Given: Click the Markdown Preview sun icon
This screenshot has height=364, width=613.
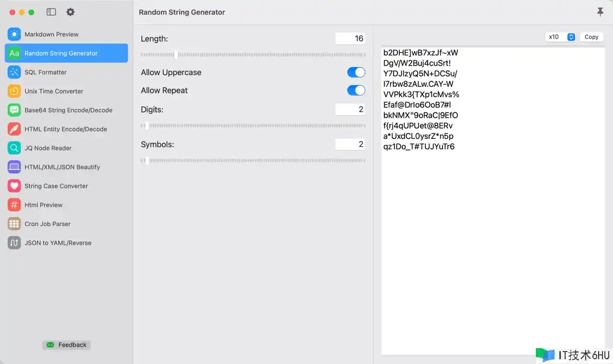Looking at the screenshot, I should 14,34.
